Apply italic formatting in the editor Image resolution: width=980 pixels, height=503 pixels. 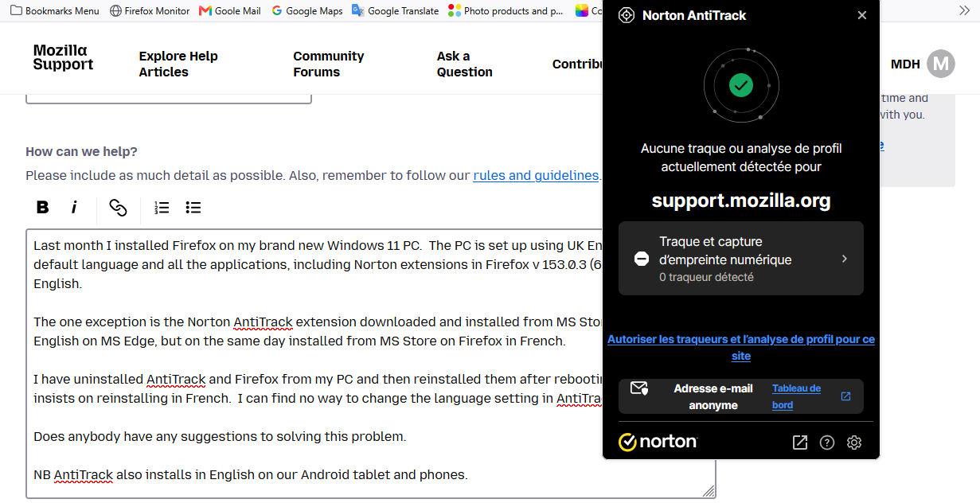click(74, 208)
